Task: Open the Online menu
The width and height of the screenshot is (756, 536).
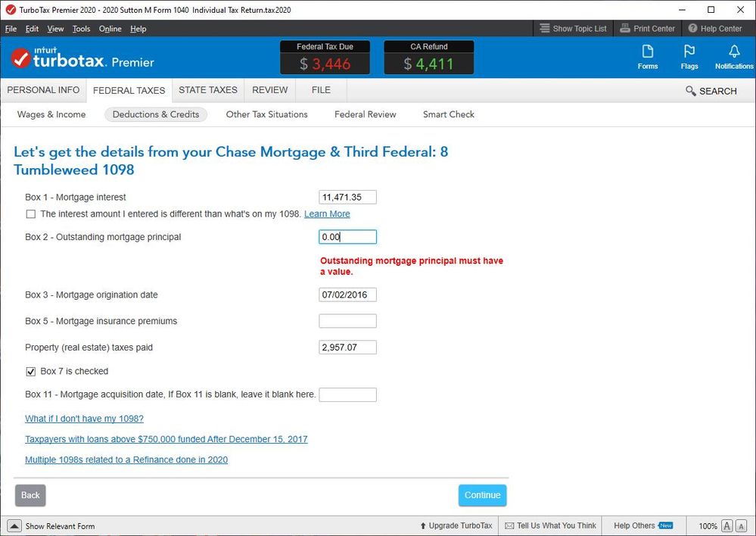Action: (110, 29)
